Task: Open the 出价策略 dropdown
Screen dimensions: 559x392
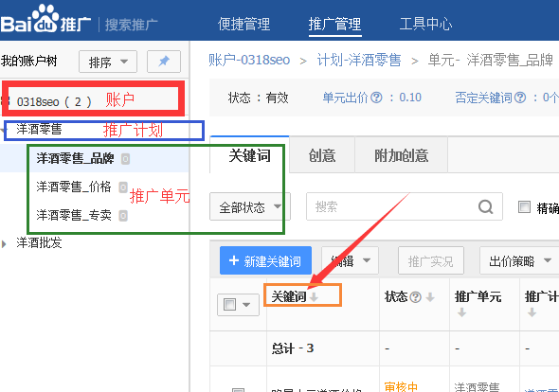Action: 519,260
